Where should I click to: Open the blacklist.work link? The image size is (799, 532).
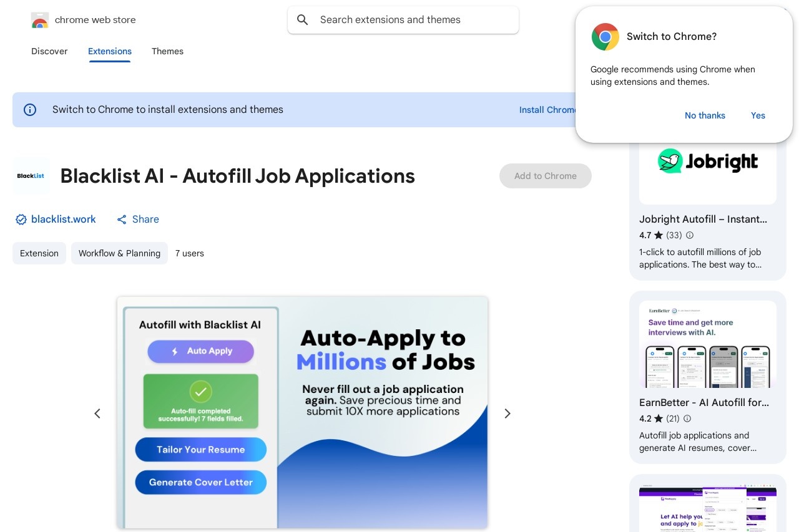(x=64, y=220)
